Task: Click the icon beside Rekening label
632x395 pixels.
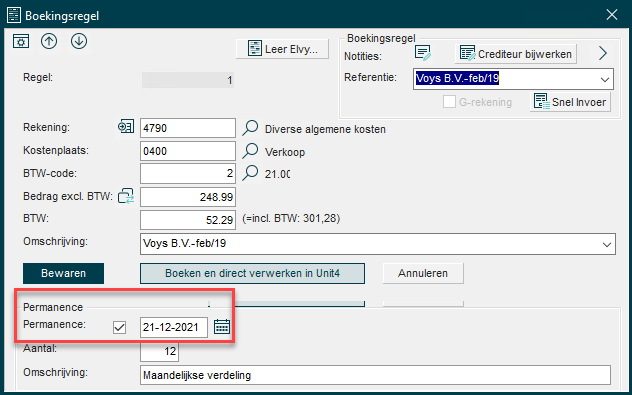Action: click(x=126, y=127)
